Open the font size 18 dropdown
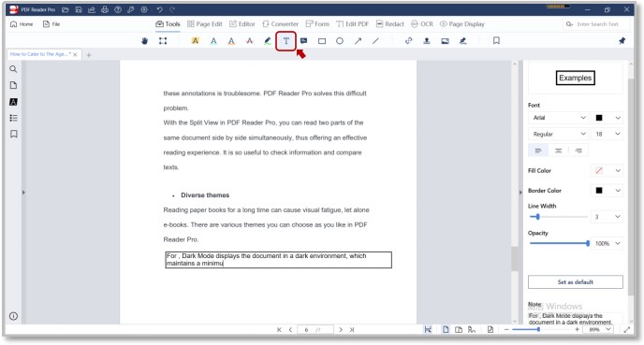The height and width of the screenshot is (345, 644). click(x=607, y=134)
